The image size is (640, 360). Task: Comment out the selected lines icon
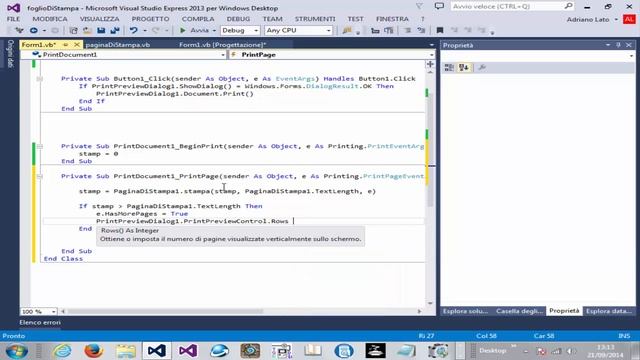pos(407,31)
